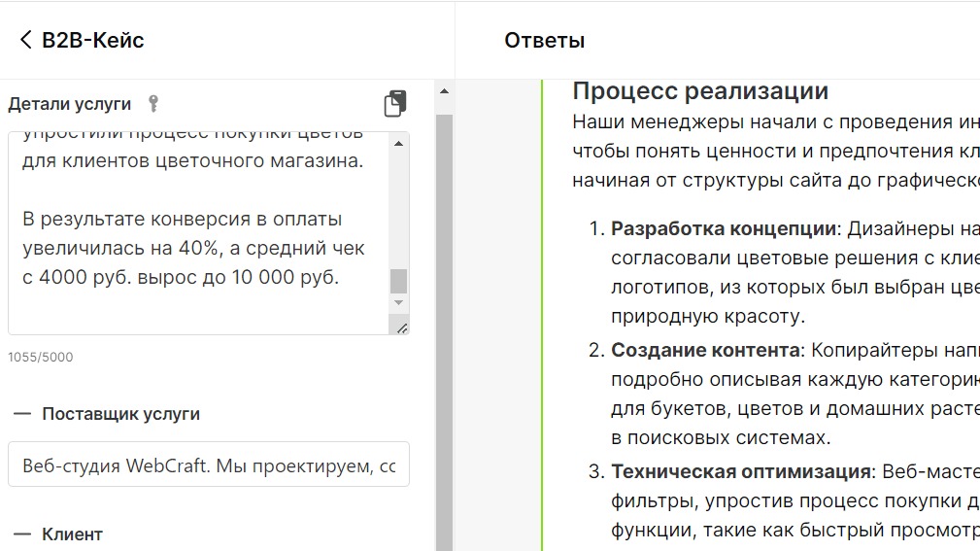Click the Детали услуги label

pyautogui.click(x=69, y=104)
